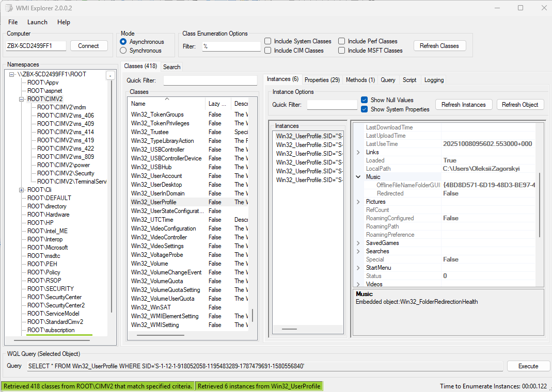Collapse the Music property group

coord(359,177)
